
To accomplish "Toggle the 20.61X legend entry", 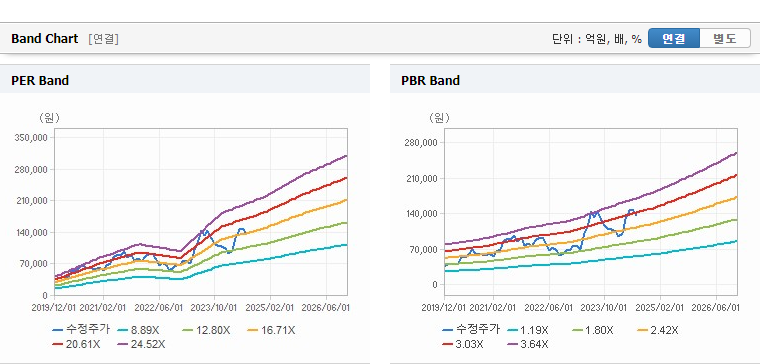I will tap(76, 344).
